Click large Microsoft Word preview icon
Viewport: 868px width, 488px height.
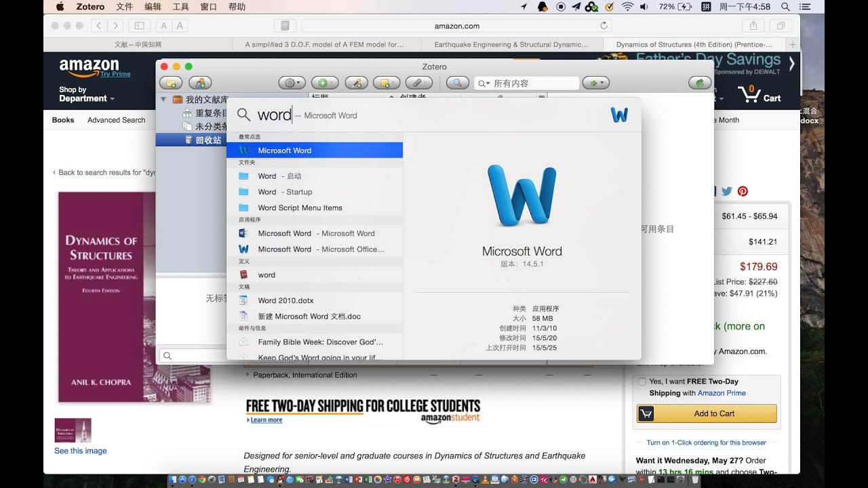click(522, 196)
